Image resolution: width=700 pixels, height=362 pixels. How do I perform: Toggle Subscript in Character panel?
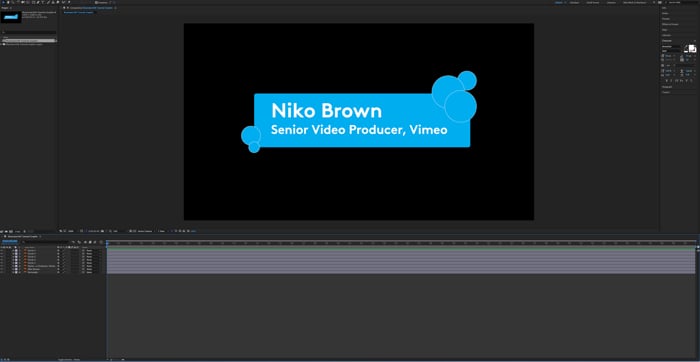pyautogui.click(x=691, y=81)
